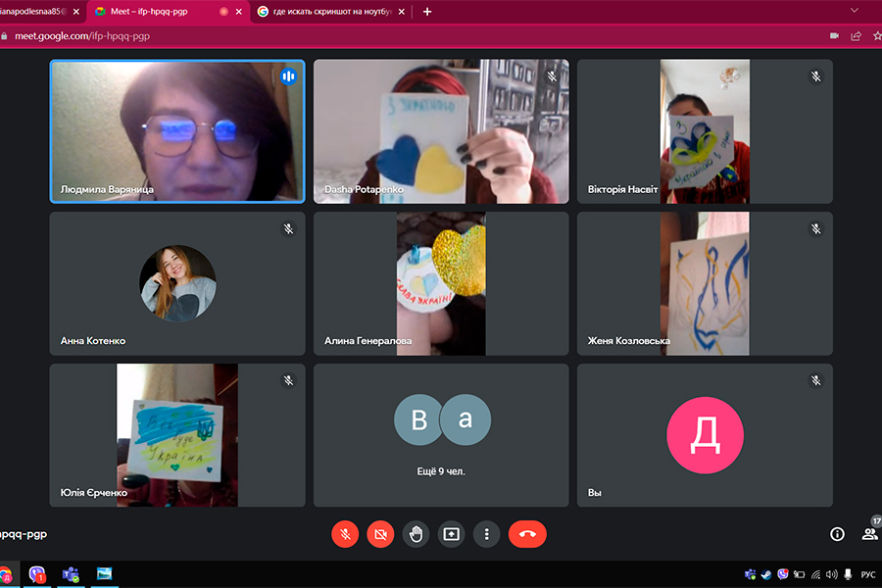The image size is (882, 588).
Task: Click share page icon in address bar
Action: pos(856,36)
